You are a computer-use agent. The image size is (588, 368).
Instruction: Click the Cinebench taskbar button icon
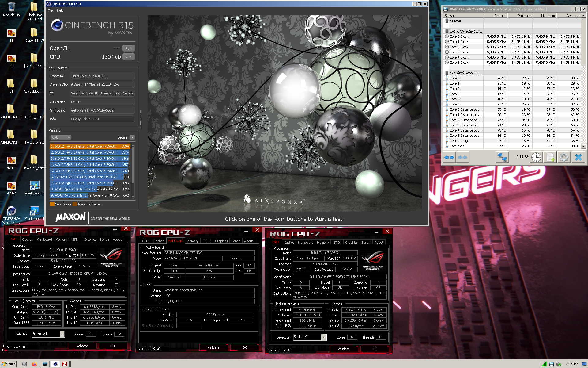point(55,364)
